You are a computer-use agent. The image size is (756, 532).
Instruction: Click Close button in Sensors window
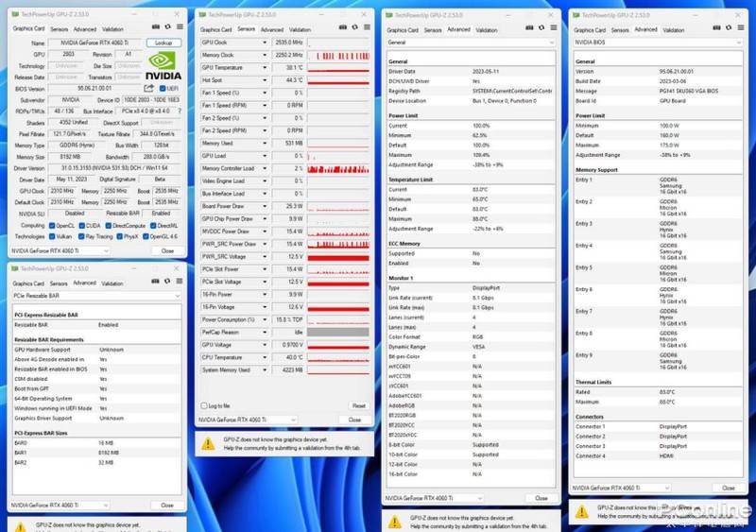point(355,420)
